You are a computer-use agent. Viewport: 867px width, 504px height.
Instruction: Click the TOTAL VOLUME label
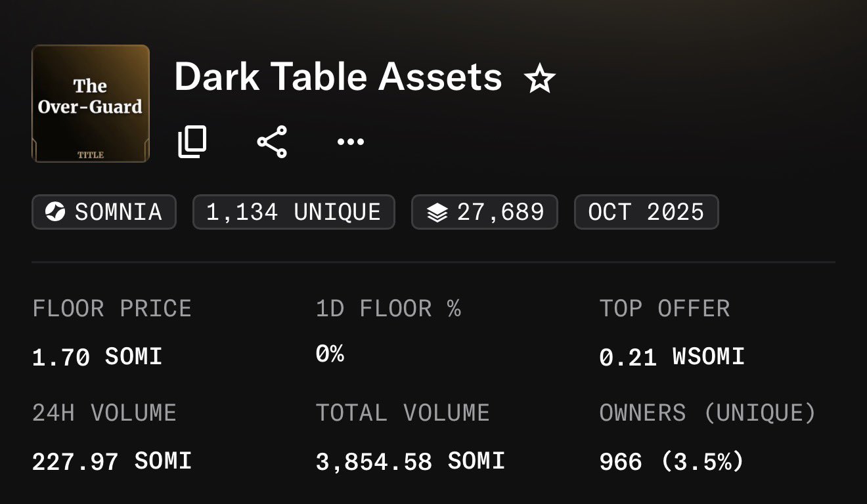tap(403, 413)
